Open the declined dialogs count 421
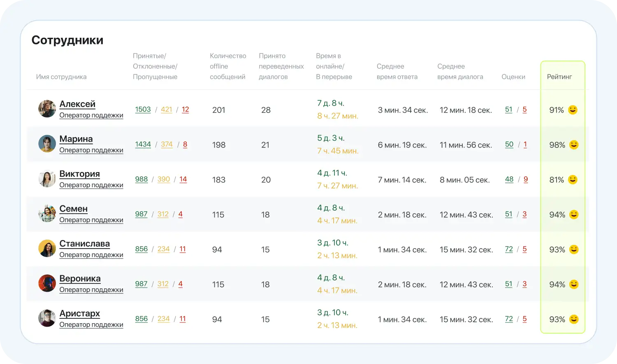 point(167,109)
